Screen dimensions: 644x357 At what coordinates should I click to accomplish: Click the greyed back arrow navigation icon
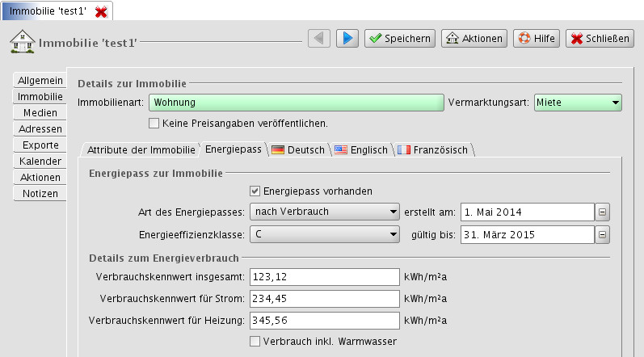point(320,38)
